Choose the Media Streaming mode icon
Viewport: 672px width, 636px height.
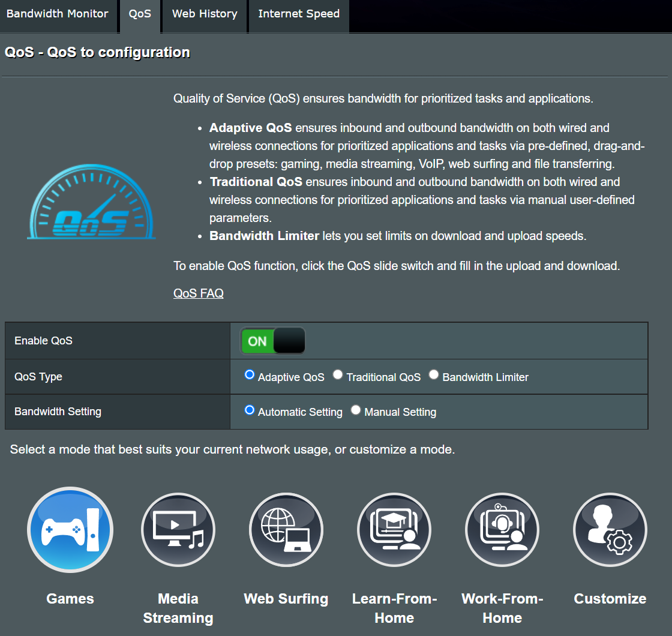pyautogui.click(x=178, y=530)
